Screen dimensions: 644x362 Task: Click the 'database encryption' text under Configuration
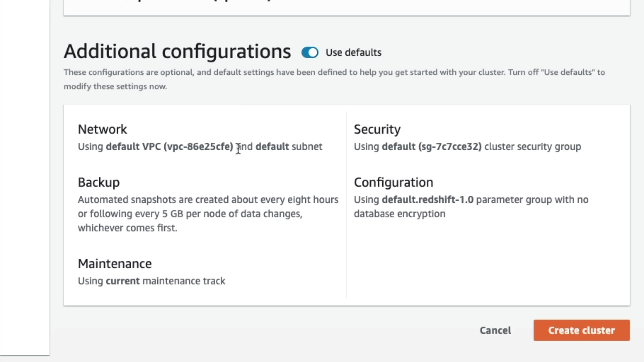tap(399, 214)
